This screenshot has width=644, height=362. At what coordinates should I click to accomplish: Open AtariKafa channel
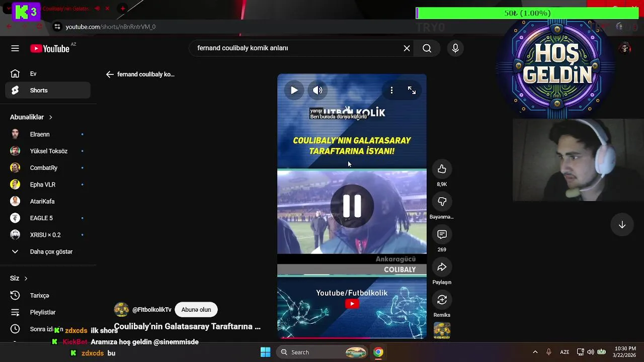(48, 201)
